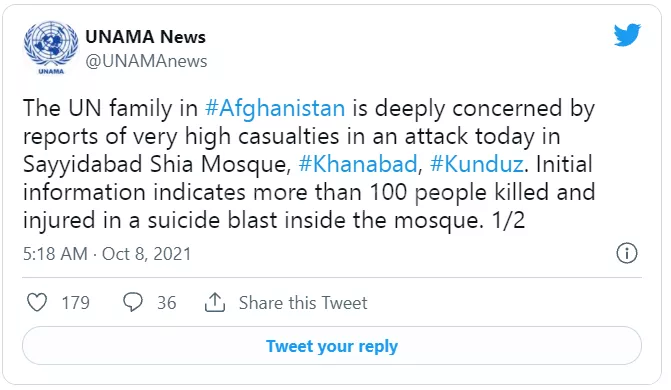The height and width of the screenshot is (390, 671).
Task: Open the tweet info circle icon
Action: [x=626, y=253]
